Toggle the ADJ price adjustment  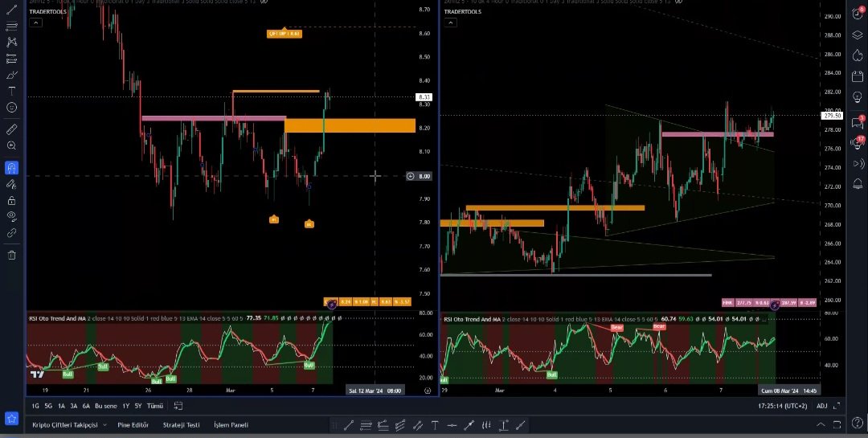pos(821,406)
